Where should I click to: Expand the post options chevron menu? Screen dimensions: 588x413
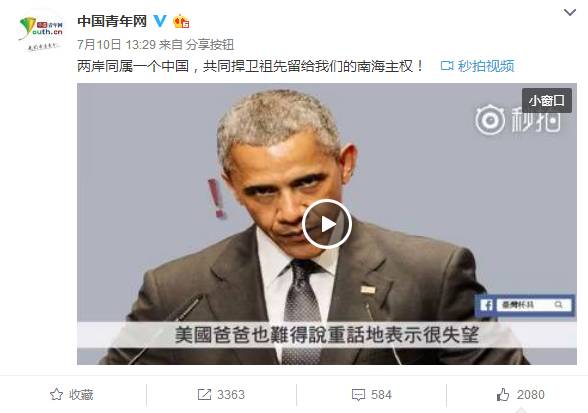pos(570,13)
